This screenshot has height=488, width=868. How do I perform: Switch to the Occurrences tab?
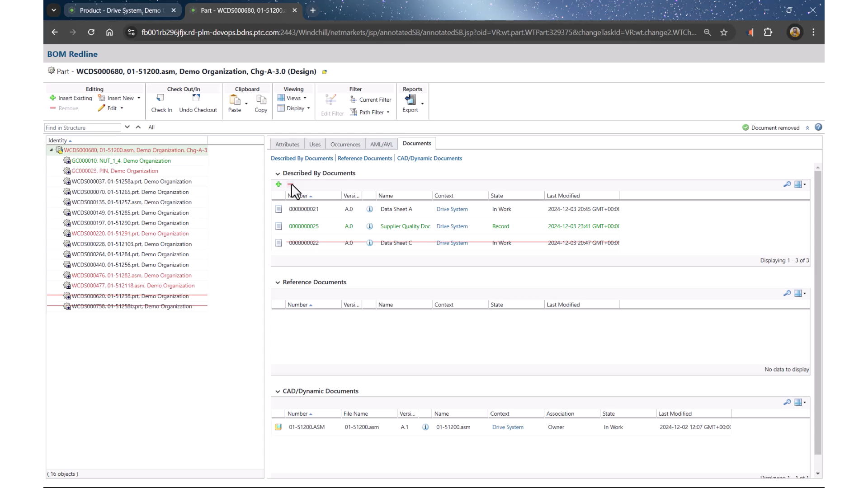pyautogui.click(x=345, y=145)
